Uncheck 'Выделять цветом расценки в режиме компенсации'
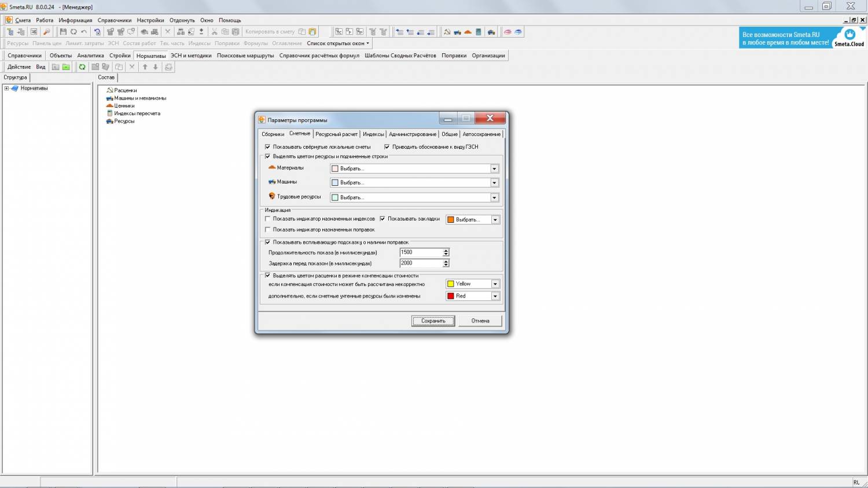This screenshot has width=868, height=488. point(267,276)
